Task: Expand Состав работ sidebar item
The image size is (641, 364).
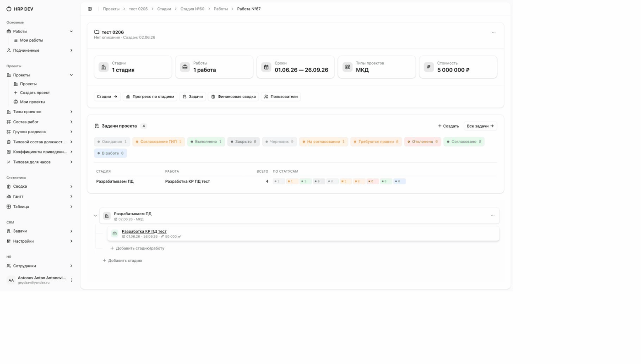Action: pos(71,122)
